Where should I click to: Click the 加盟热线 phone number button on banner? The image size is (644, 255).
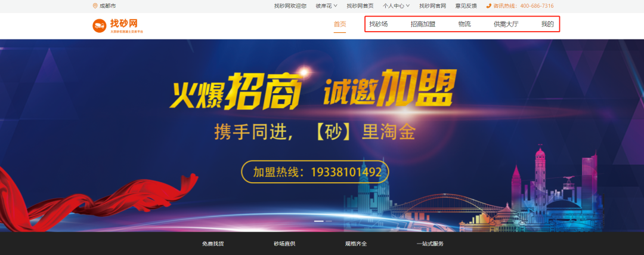(315, 172)
